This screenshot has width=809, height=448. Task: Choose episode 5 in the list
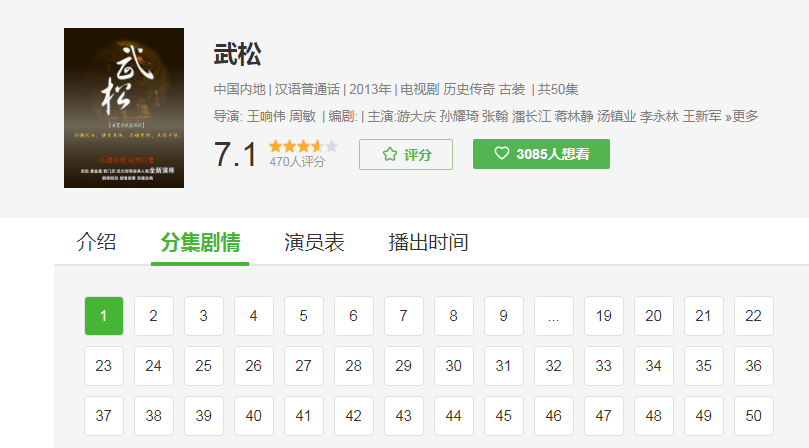(304, 316)
